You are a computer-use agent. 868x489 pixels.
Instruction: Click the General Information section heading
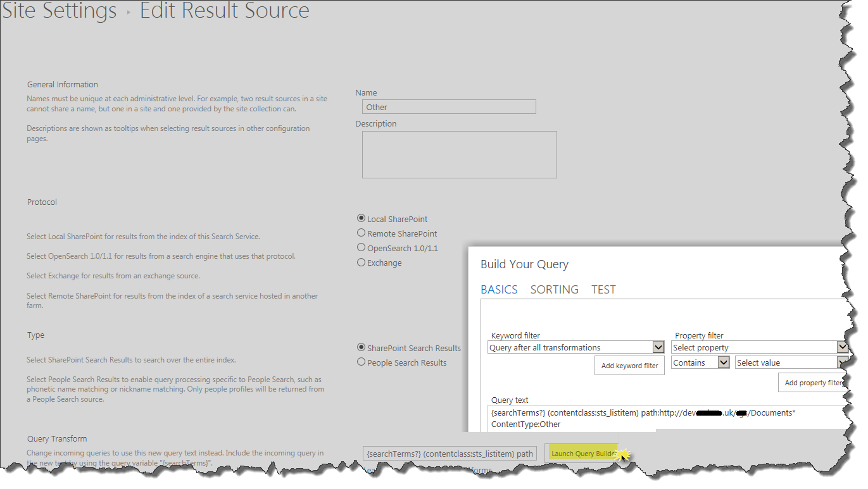click(x=63, y=84)
